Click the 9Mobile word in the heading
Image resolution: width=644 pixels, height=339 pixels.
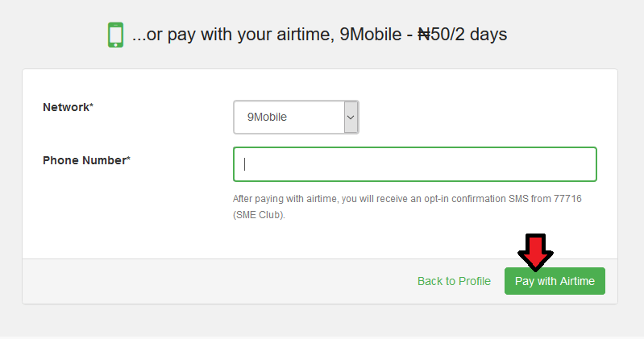[x=371, y=34]
